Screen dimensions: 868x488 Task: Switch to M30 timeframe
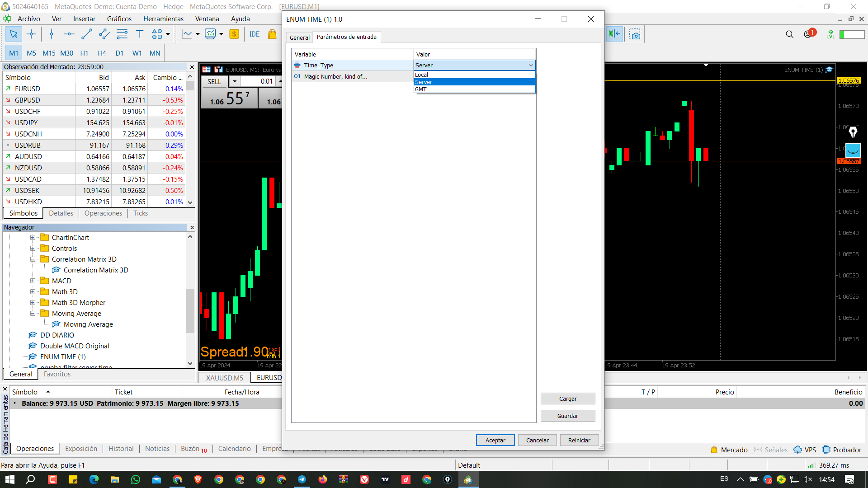pyautogui.click(x=66, y=53)
